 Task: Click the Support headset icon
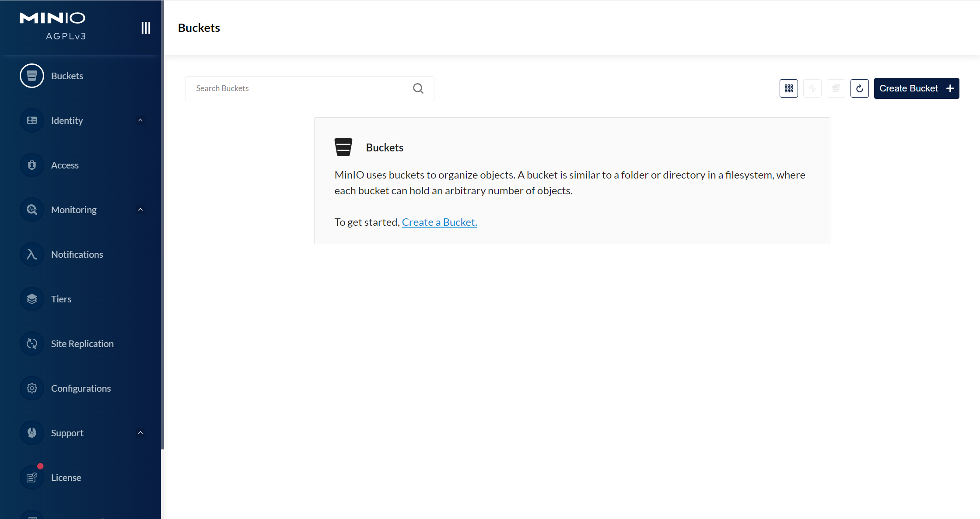pos(32,433)
